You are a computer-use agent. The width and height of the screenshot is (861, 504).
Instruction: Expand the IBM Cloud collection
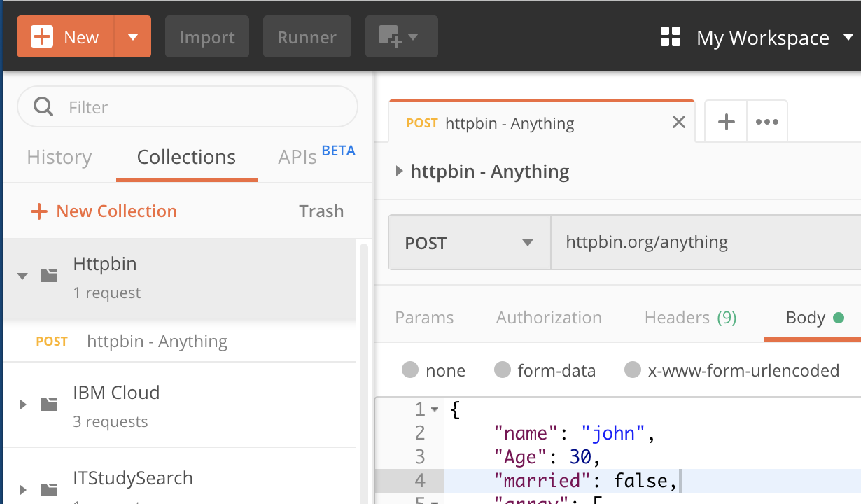tap(22, 404)
